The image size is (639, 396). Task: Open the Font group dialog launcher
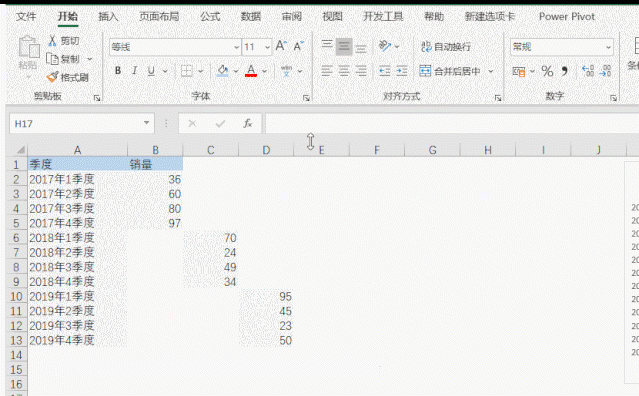pos(306,98)
